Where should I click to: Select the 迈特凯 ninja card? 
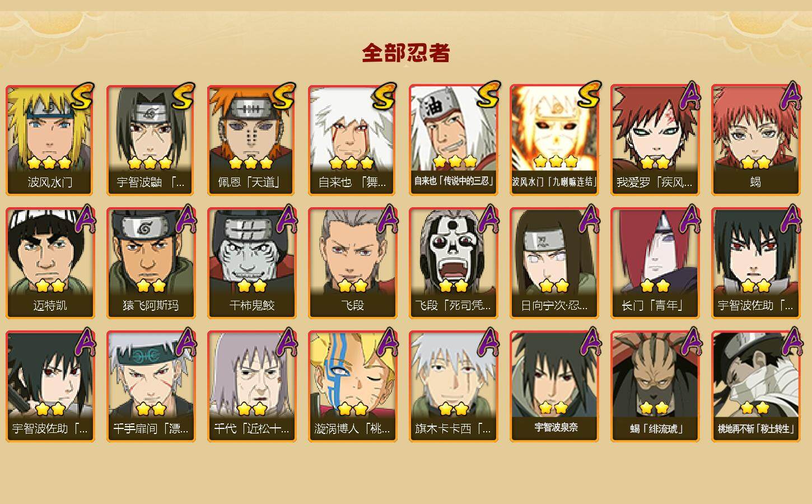coord(50,263)
